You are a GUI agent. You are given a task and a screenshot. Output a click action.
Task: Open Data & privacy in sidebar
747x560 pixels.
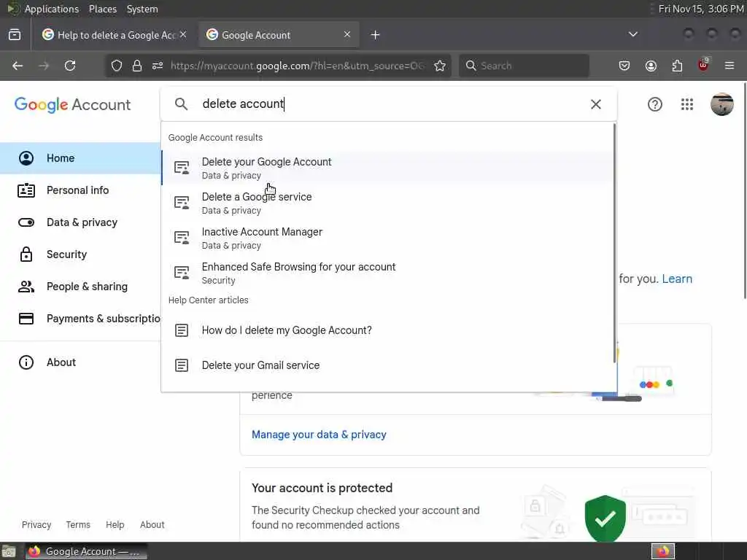point(80,222)
